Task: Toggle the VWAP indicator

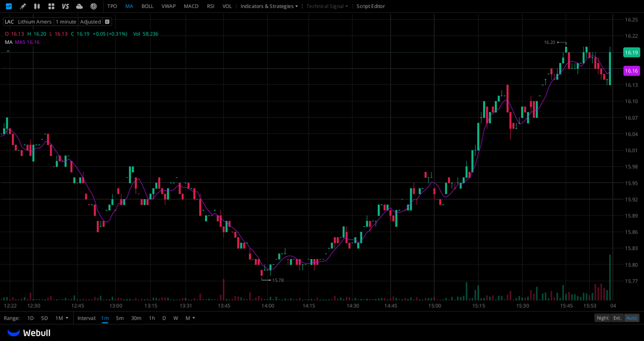Action: coord(169,6)
